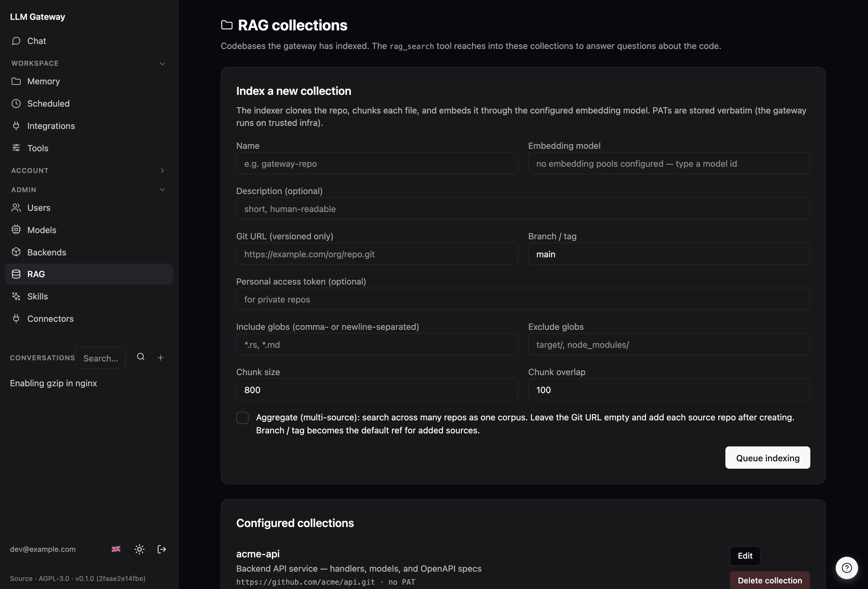This screenshot has height=589, width=868.
Task: Click the acme-api collection name
Action: 258,554
